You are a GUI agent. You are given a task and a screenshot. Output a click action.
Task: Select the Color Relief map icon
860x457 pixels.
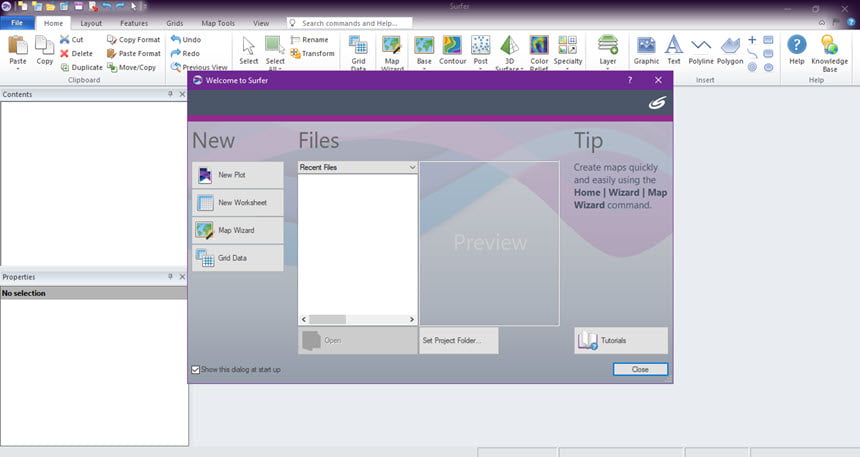539,46
